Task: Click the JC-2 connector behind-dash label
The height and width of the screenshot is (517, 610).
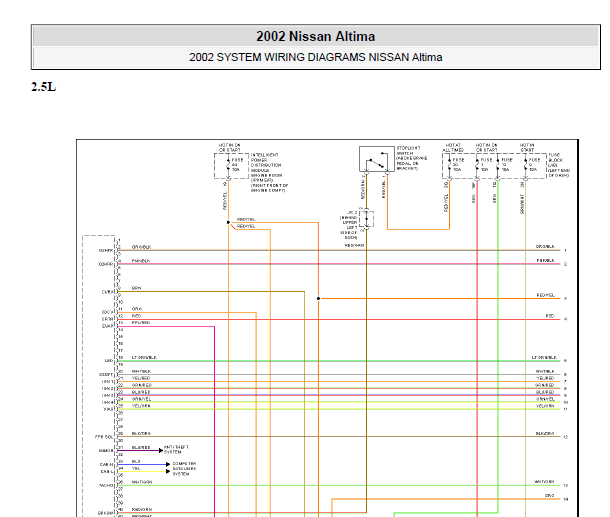Action: 349,225
